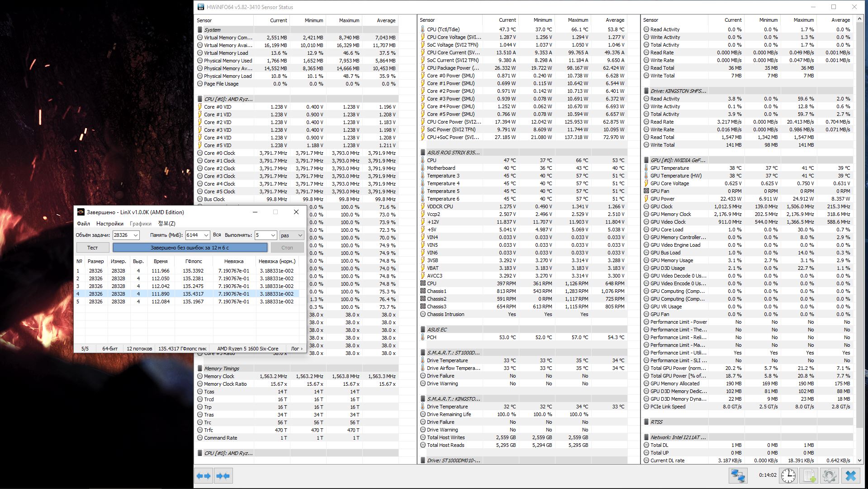
Task: Click the fan icon next to Chassis1
Action: tap(423, 291)
